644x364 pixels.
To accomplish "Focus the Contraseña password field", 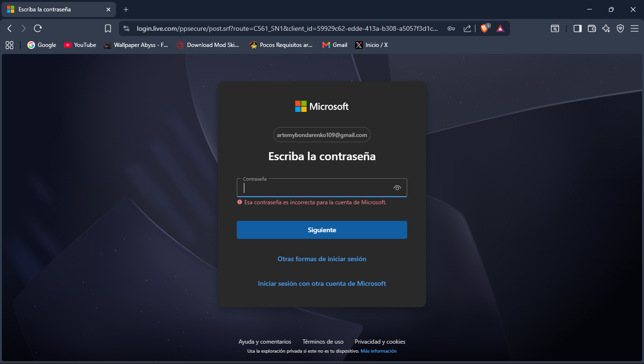I will tap(322, 188).
